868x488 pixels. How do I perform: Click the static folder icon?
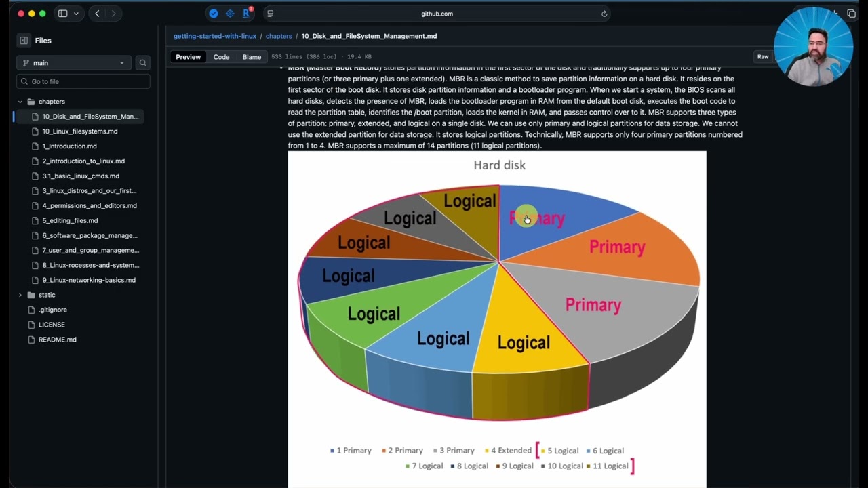click(31, 295)
